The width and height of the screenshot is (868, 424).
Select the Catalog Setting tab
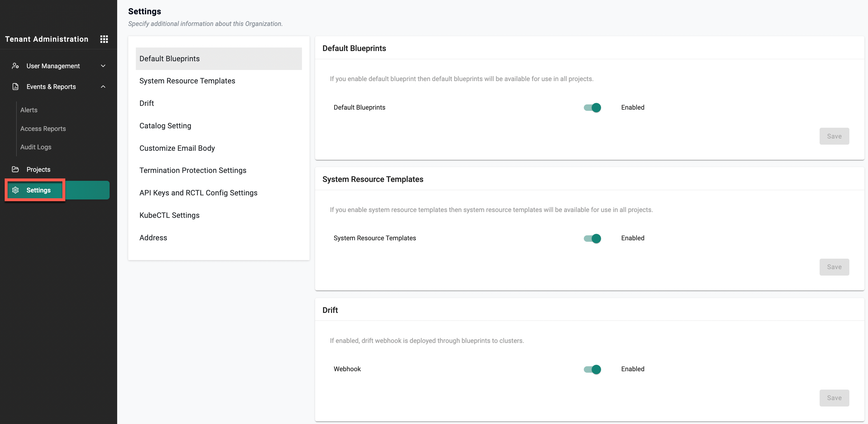[x=165, y=126]
